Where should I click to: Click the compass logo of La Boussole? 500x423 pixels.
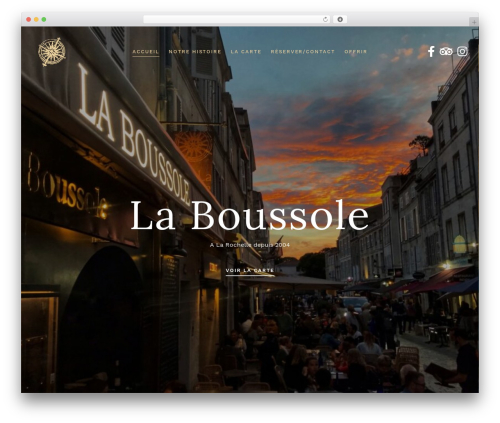click(52, 52)
